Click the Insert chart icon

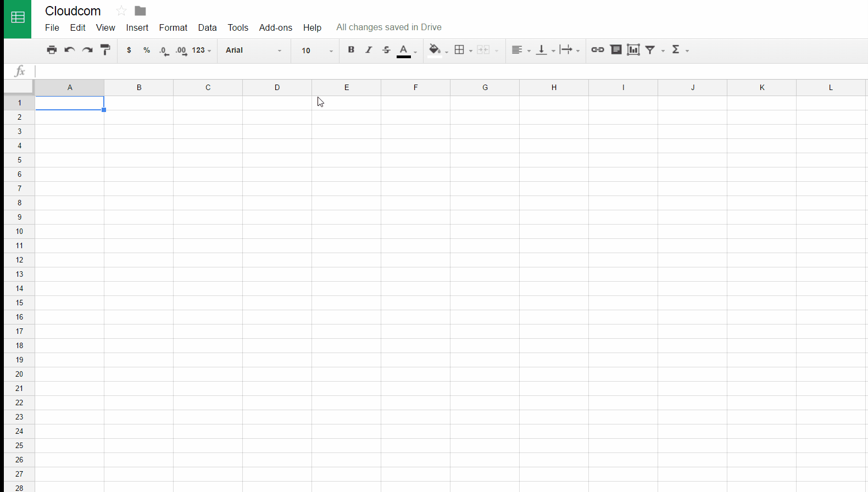pos(633,49)
